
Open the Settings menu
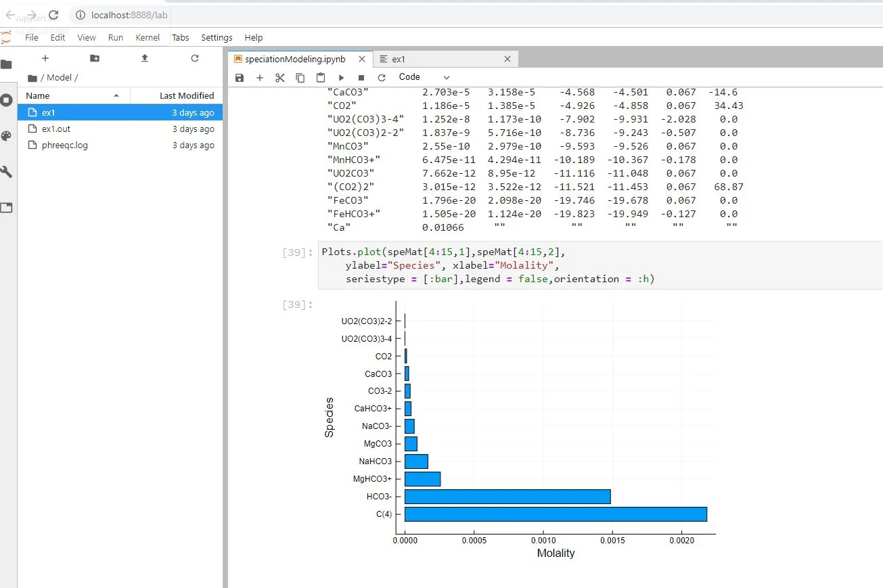coord(217,37)
